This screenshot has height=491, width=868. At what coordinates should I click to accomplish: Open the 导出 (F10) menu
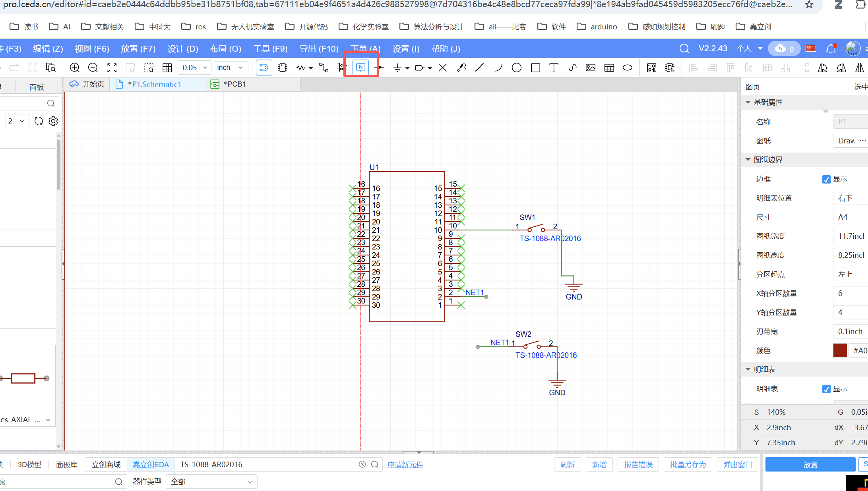(319, 49)
